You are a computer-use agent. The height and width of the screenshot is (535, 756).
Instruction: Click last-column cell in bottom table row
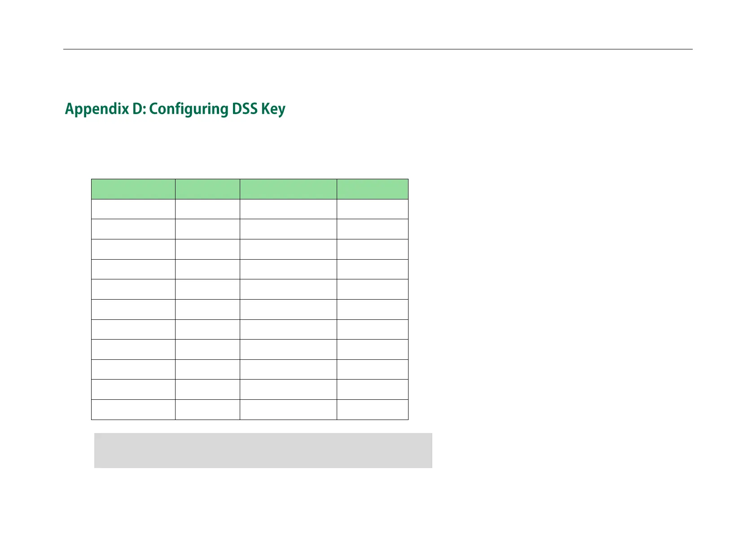coord(373,410)
